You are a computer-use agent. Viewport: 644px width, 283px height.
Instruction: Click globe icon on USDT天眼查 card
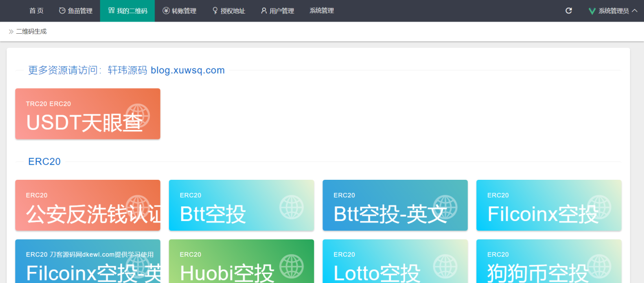[138, 116]
